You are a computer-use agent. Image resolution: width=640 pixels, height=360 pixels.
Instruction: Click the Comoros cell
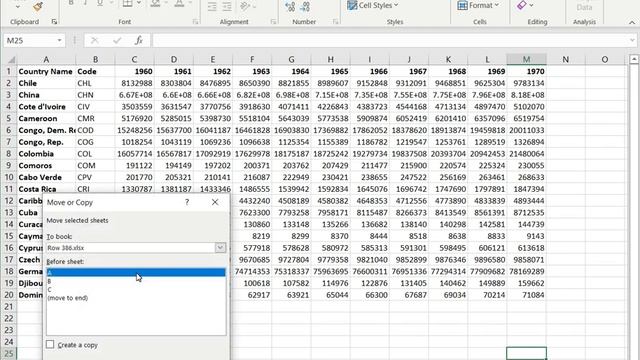(x=46, y=166)
